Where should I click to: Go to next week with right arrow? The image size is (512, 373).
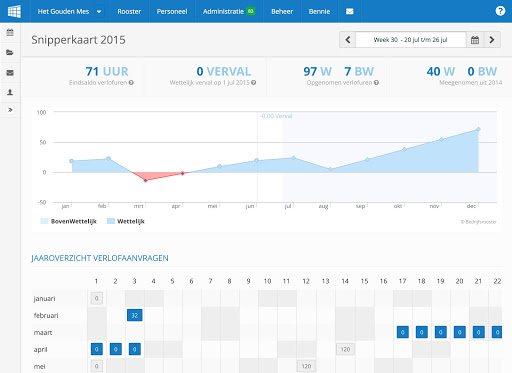[x=492, y=40]
